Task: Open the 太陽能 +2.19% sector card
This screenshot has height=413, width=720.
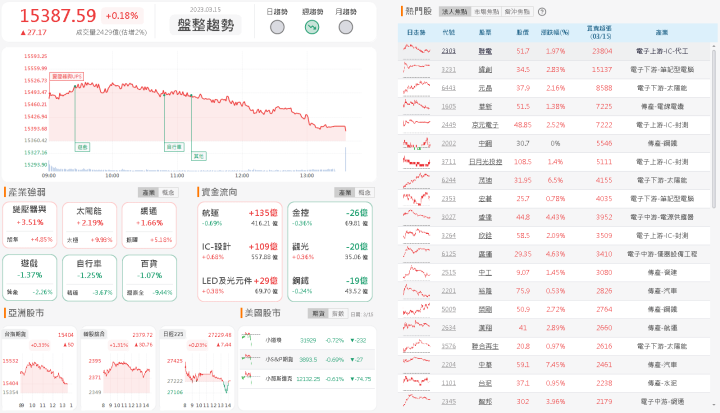Action: pyautogui.click(x=90, y=226)
